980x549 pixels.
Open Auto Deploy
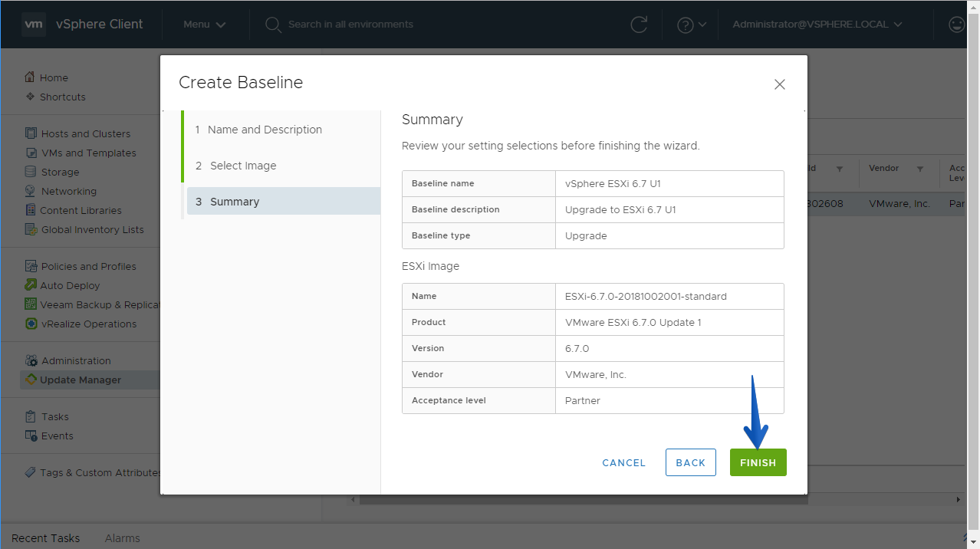(x=71, y=285)
